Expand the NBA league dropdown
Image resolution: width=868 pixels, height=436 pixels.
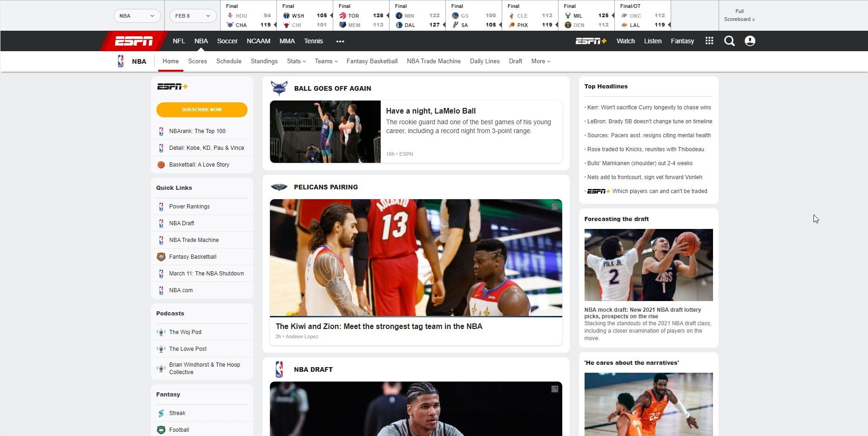(137, 16)
